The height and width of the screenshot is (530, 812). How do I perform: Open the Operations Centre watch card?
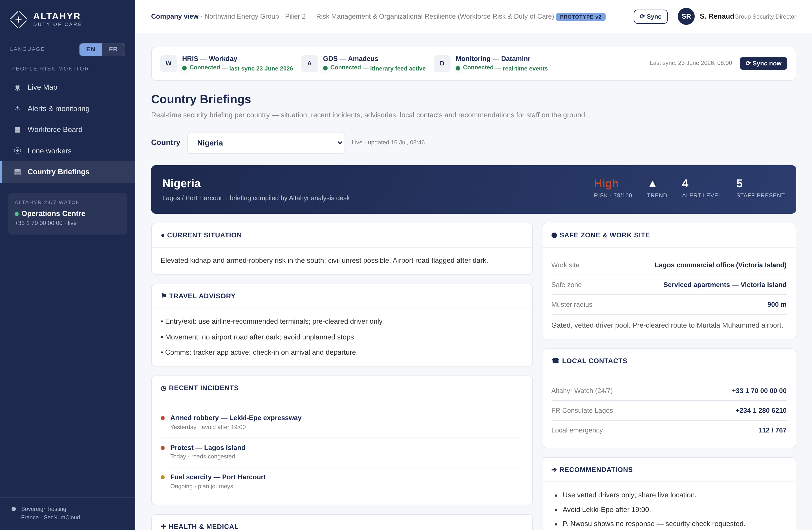pos(68,213)
